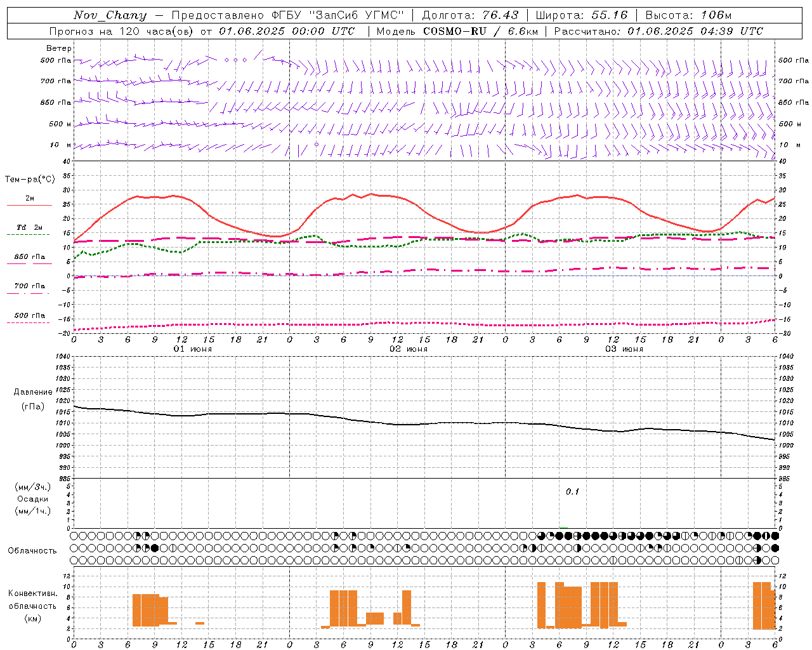
Task: Click the 0.1 precipitation amount value
Action: pyautogui.click(x=572, y=492)
